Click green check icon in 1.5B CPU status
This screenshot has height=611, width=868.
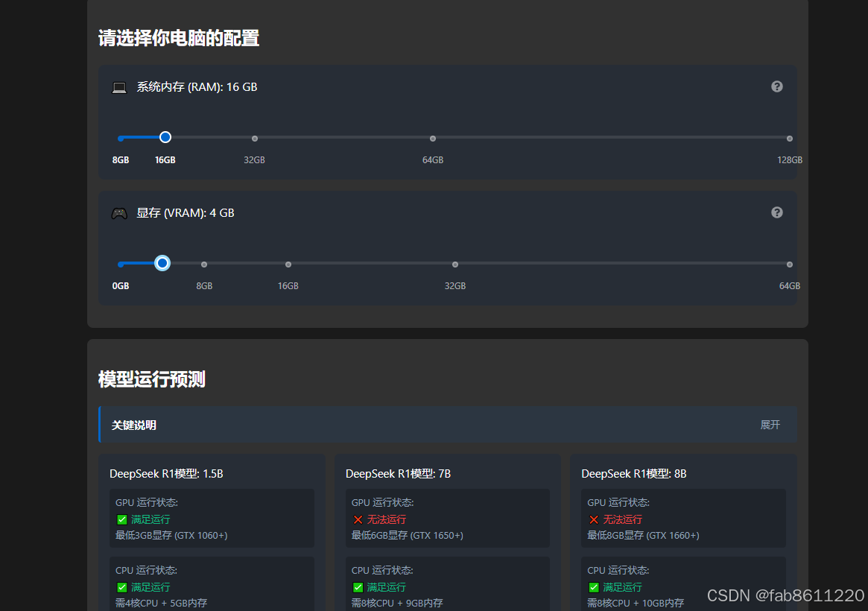pyautogui.click(x=121, y=587)
